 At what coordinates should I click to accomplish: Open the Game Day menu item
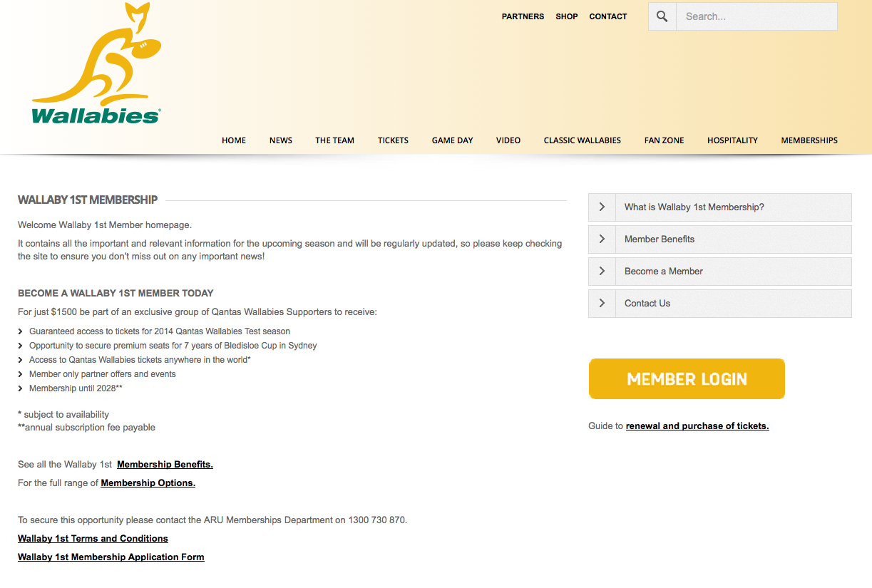pos(453,140)
